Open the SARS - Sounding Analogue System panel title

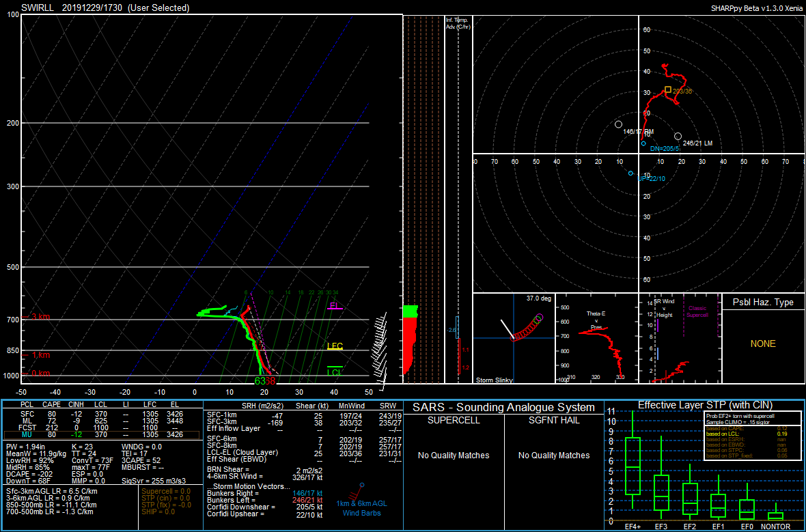point(503,407)
